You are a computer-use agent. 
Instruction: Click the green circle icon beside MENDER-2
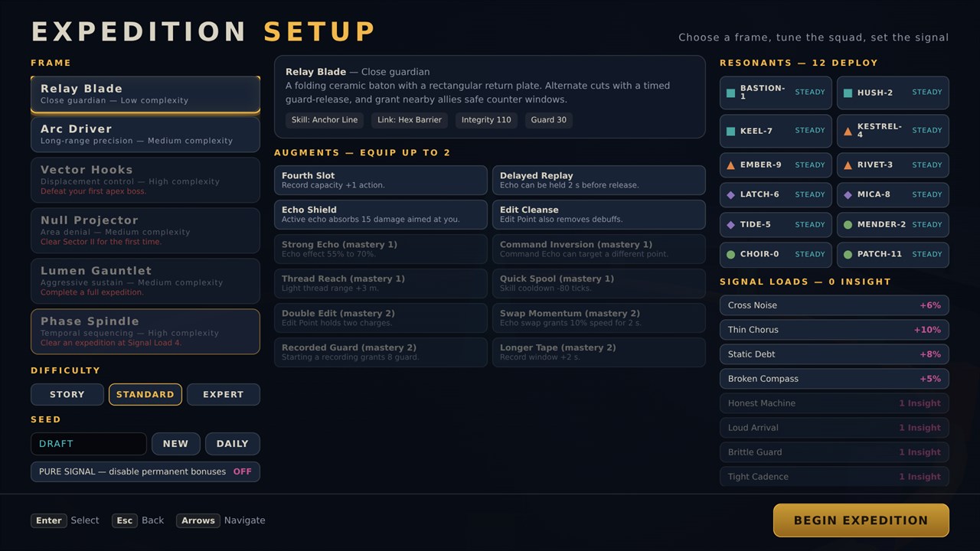pos(848,225)
